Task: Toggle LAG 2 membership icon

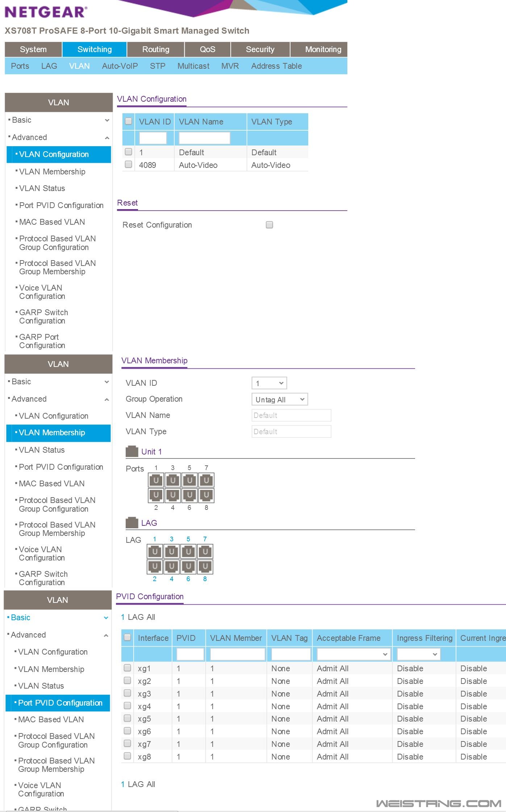Action: (155, 566)
